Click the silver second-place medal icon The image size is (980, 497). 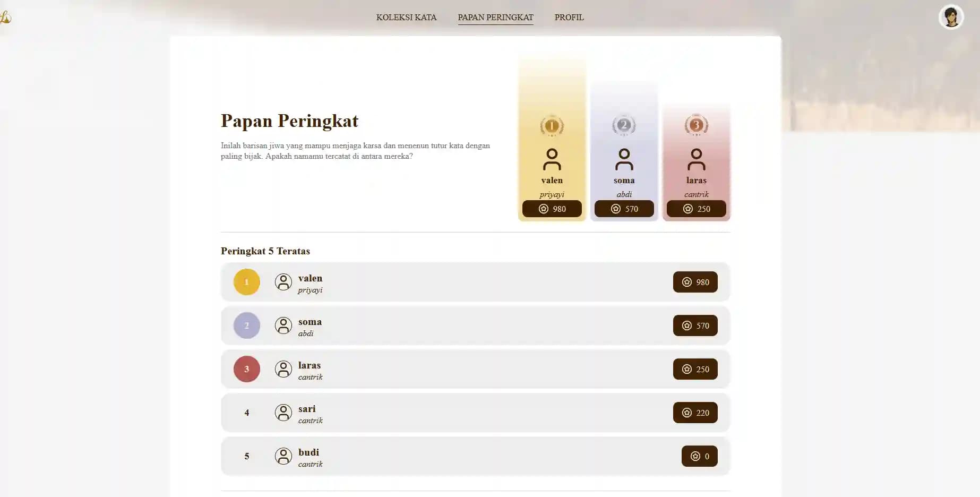coord(624,125)
